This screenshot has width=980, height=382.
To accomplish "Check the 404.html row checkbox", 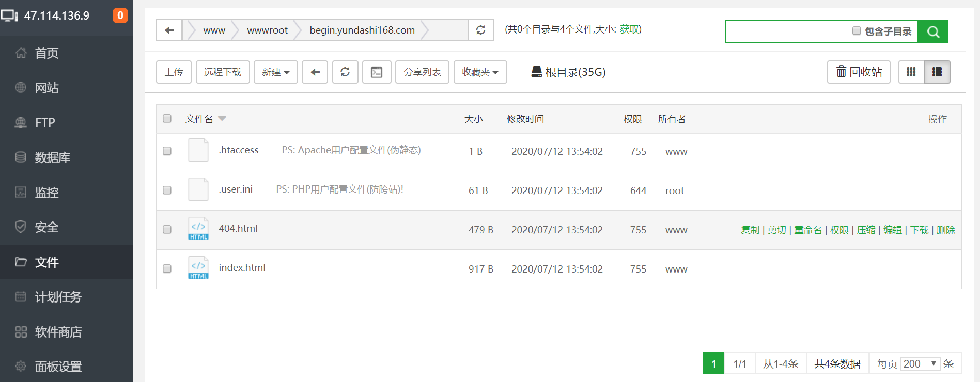I will 167,229.
